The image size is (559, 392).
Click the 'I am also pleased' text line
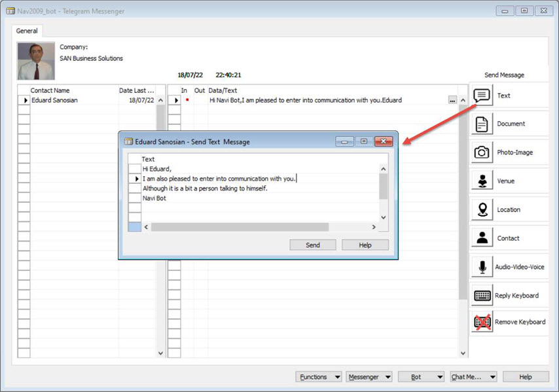[219, 179]
